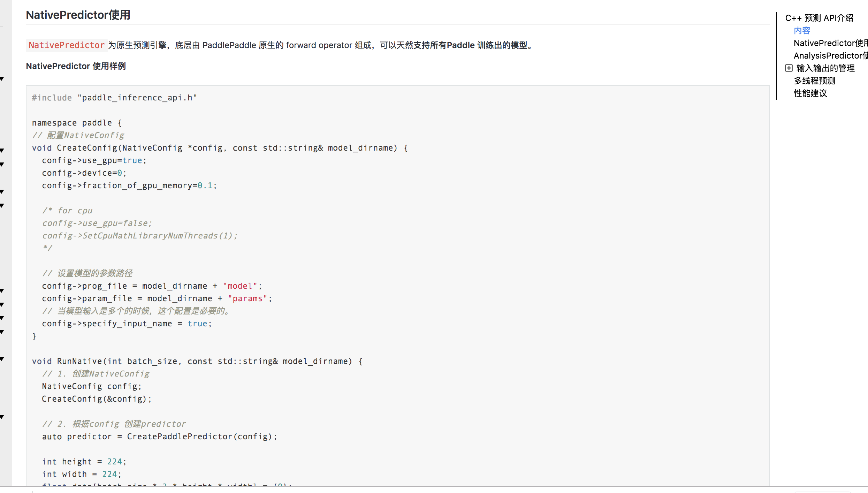Navigate to 多线程预测 in the outline
This screenshot has height=493, width=868.
(x=814, y=81)
